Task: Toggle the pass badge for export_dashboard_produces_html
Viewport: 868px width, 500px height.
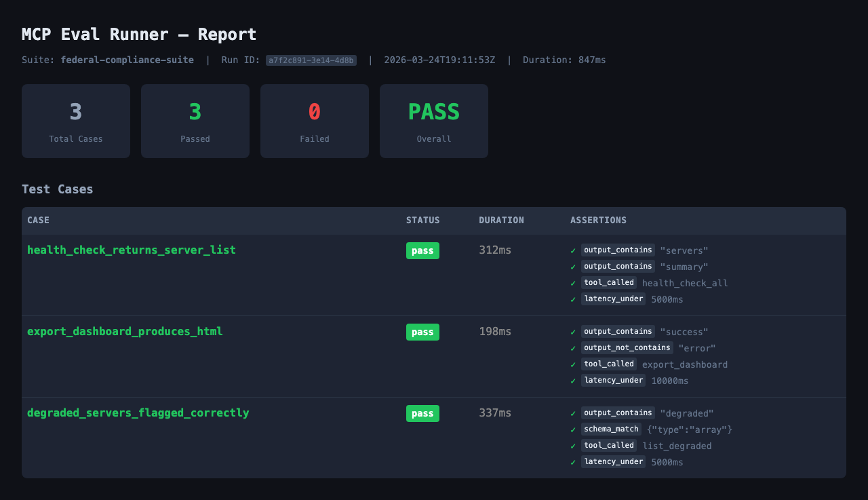Action: pos(422,332)
